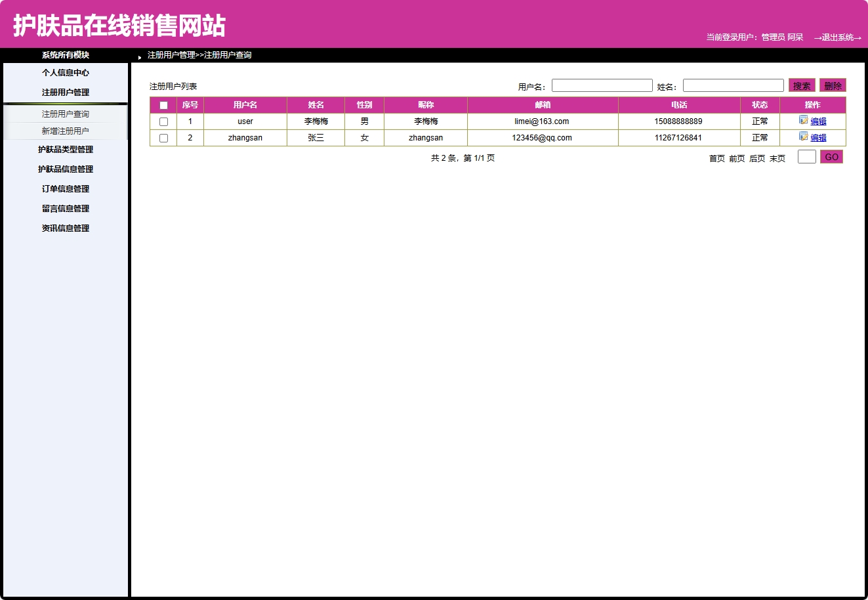Open 资讯信息管理 module

[x=65, y=228]
